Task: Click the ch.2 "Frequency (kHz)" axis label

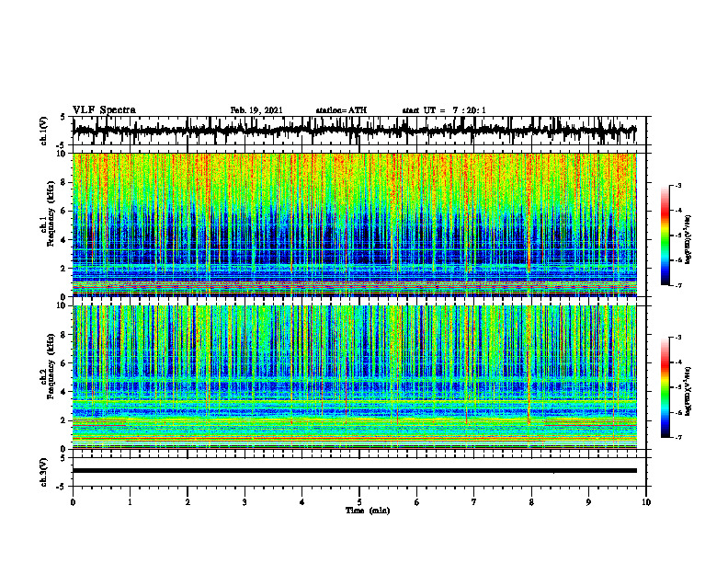Action: tap(51, 367)
